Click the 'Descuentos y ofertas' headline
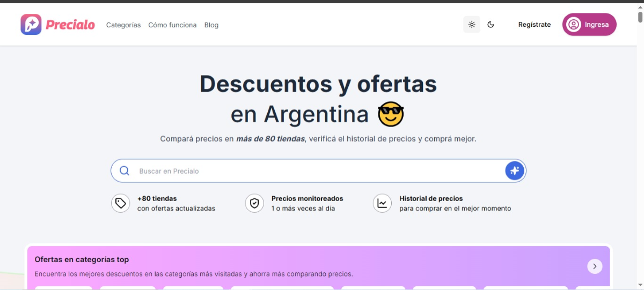Viewport: 644px width, 290px height. [318, 84]
